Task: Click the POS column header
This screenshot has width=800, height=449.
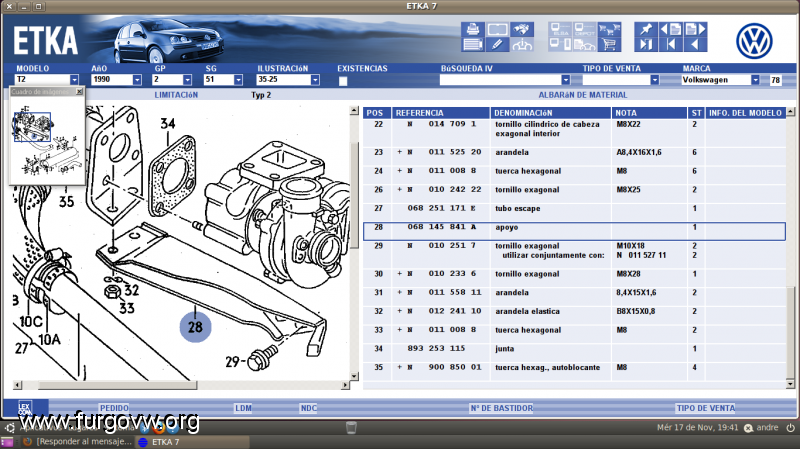Action: 377,113
